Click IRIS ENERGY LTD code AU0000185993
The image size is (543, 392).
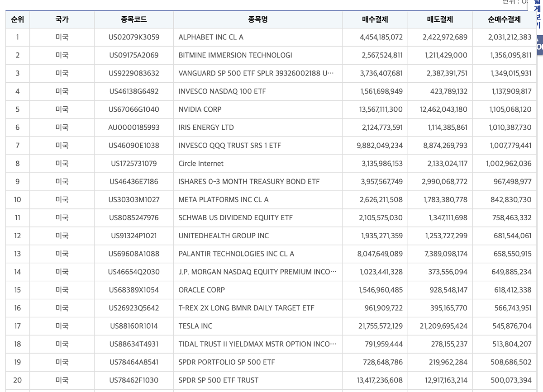(134, 128)
